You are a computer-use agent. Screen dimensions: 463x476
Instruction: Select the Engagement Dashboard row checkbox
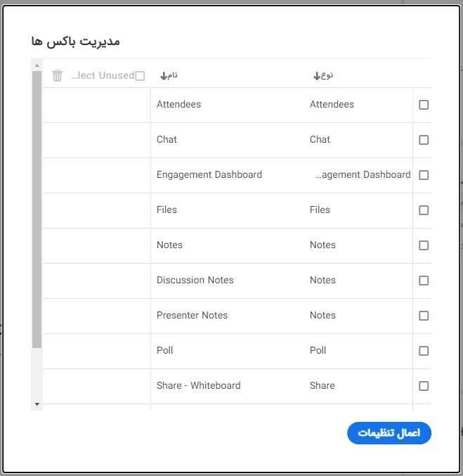[424, 175]
